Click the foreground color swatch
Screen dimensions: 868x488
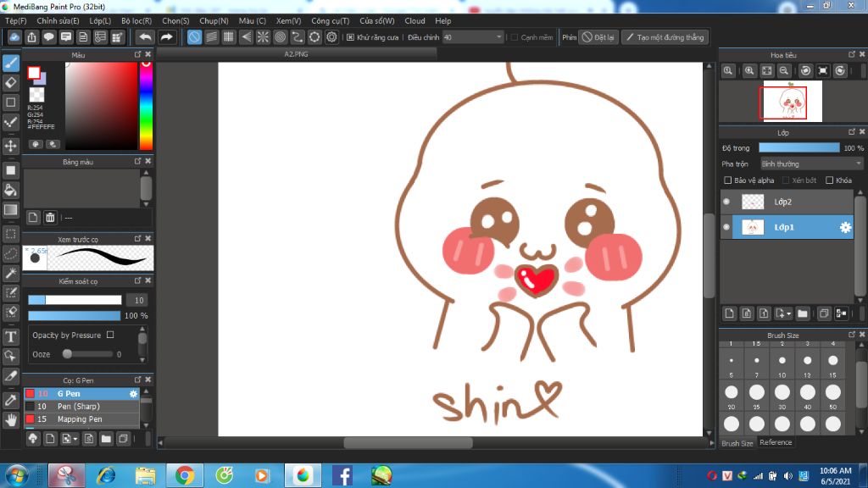click(34, 73)
